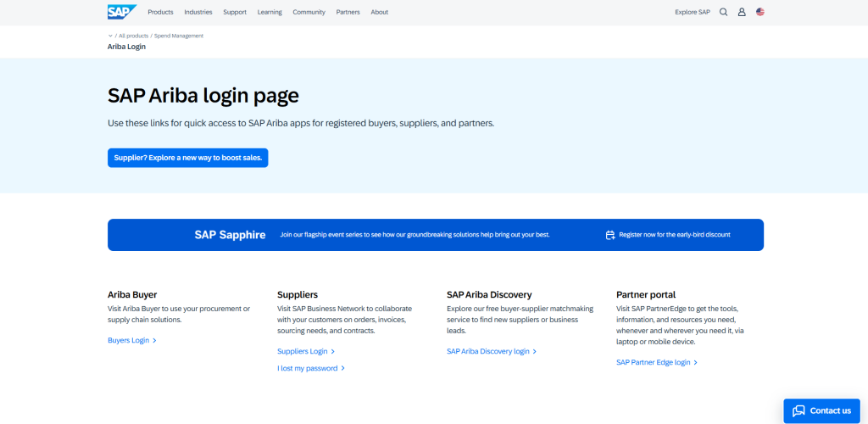This screenshot has height=424, width=868.
Task: Open the Explore SAP link
Action: click(x=693, y=12)
